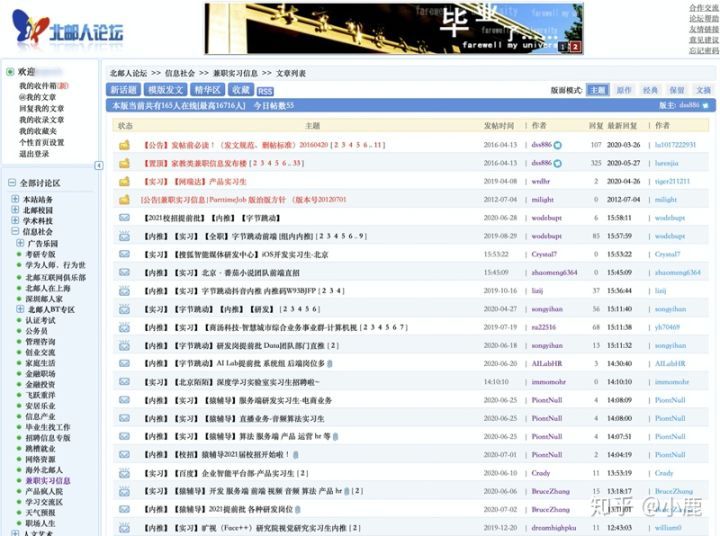Click the folder icon of 家教类兼职信息发布楼 row

point(124,163)
